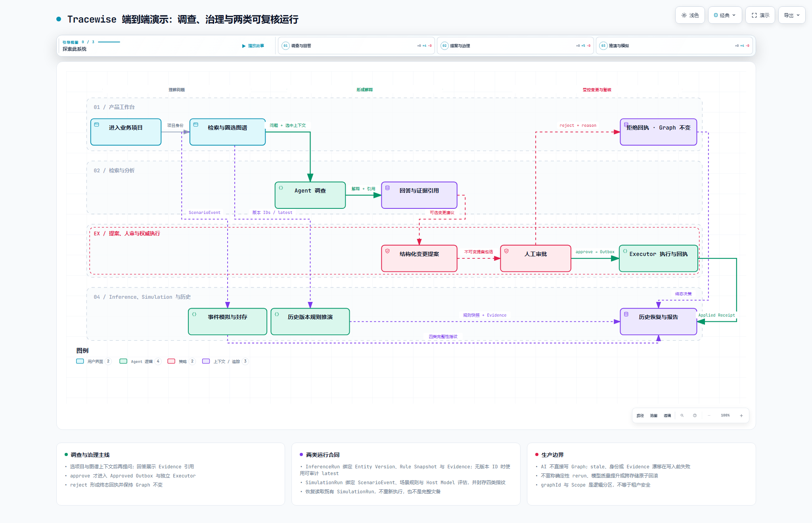
Task: Click the zoom in plus icon
Action: pos(741,416)
